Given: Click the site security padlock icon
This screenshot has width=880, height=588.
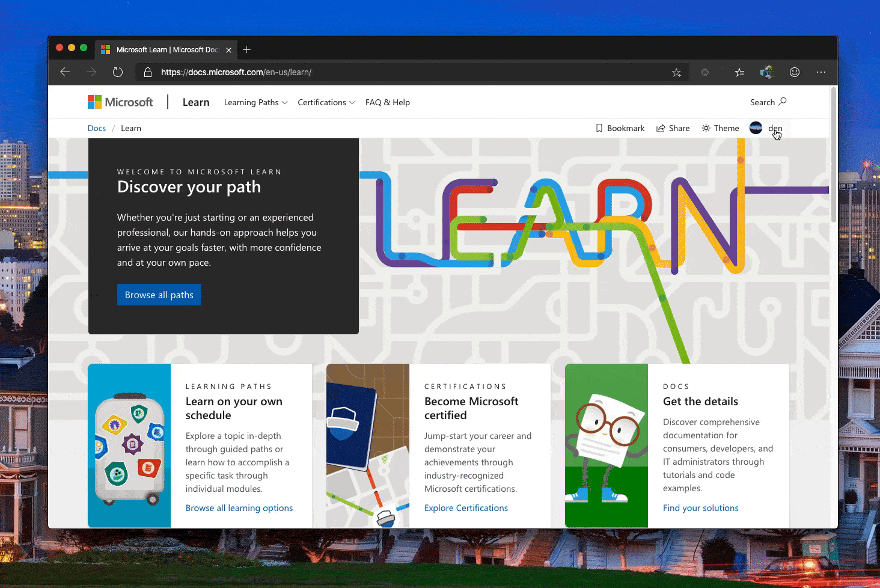Looking at the screenshot, I should pos(148,72).
